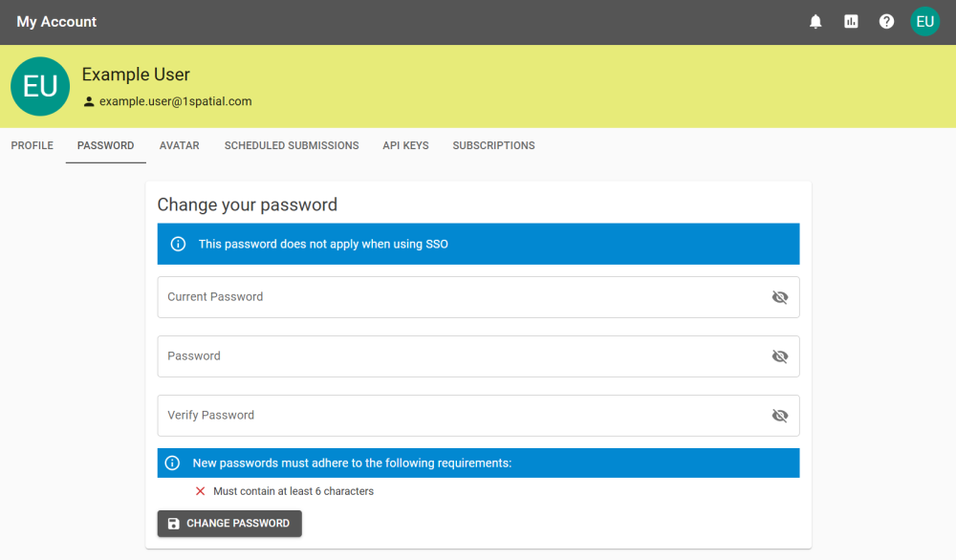Click the info icon in SSO notice banner
This screenshot has width=956, height=560.
pos(178,245)
